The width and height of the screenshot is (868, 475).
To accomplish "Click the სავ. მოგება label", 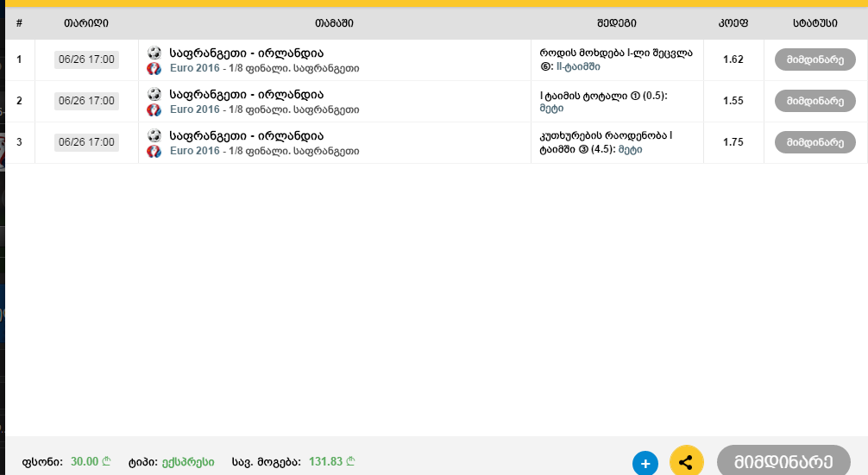I will click(x=267, y=462).
